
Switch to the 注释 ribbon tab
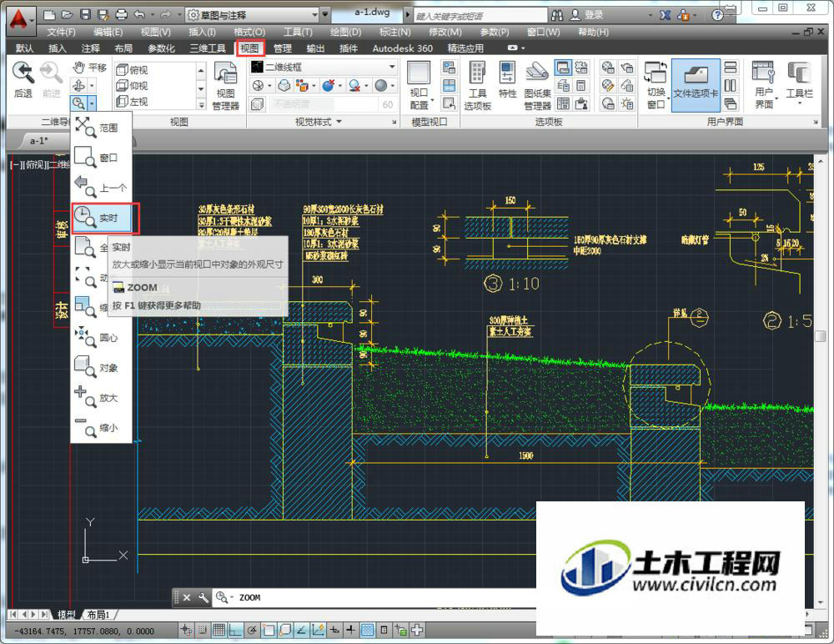coord(90,48)
